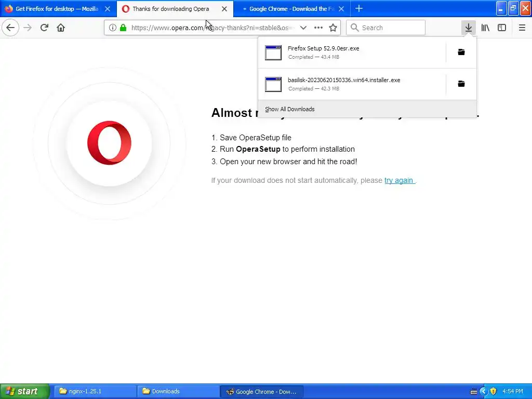This screenshot has width=532, height=399.
Task: Switch to Downloads folder taskbar window
Action: click(178, 392)
